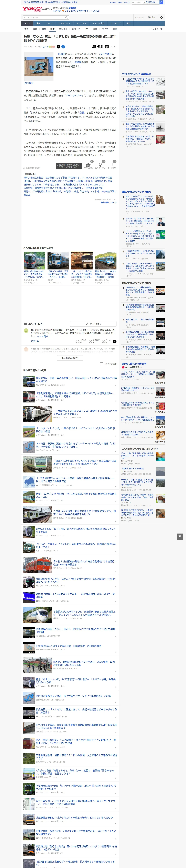The height and width of the screenshot is (868, 186).
Task: Expand first comment with もっと見る
Action: point(43,336)
